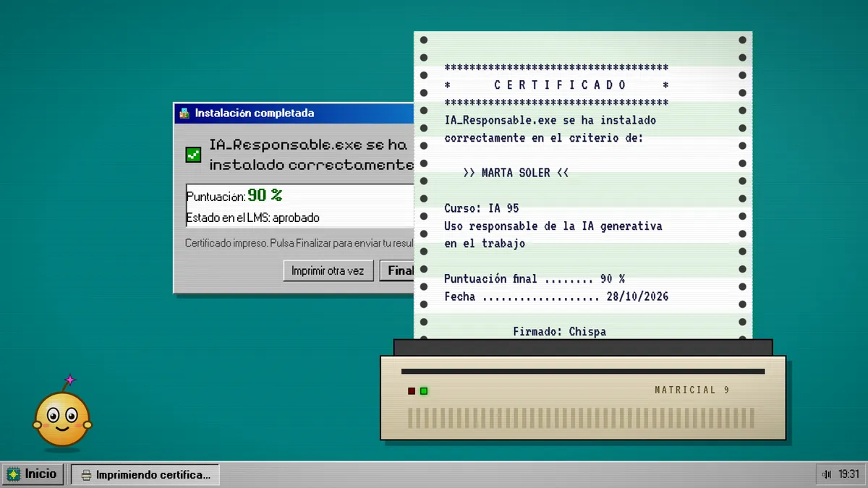Click the pink sparkle above the mascot

point(70,380)
